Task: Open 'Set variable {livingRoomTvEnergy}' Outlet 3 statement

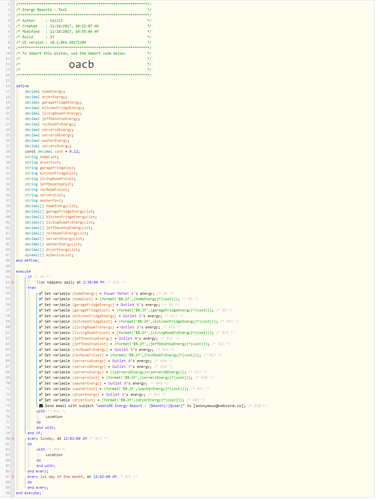Action: point(100,327)
